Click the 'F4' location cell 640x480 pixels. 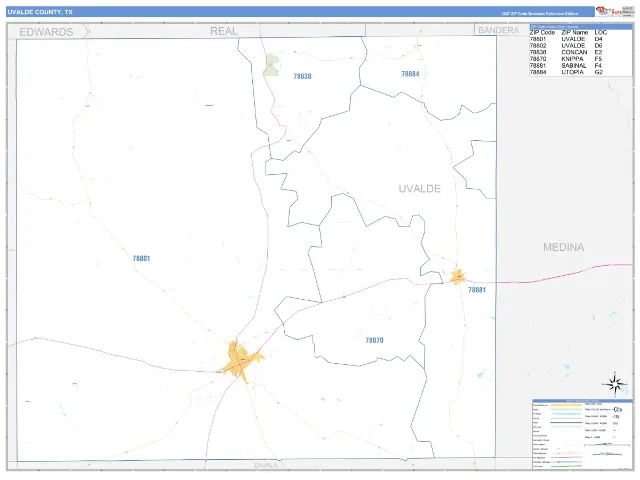598,65
